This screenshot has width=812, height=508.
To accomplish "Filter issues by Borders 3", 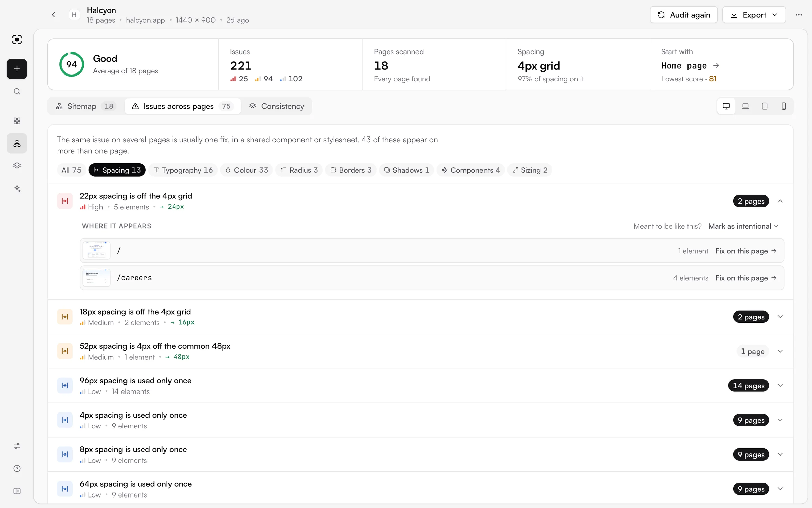I will click(x=351, y=170).
